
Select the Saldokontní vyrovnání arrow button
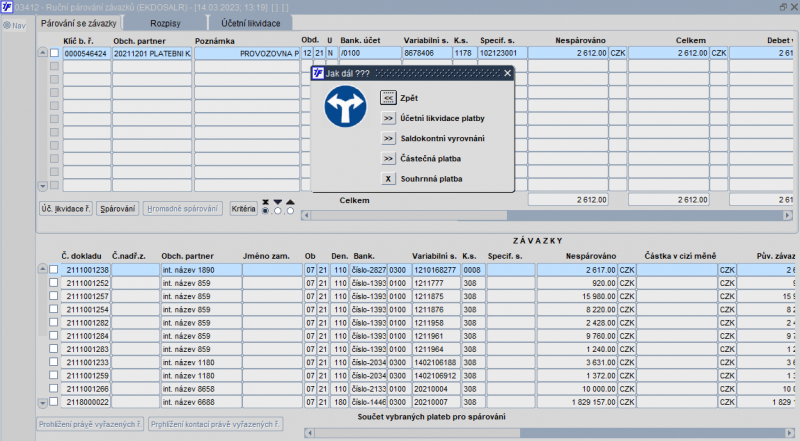coord(388,138)
